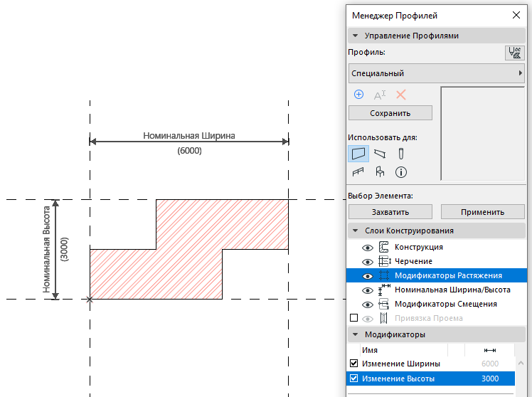Click the origin X marker at profile corner
The image size is (532, 397).
90,300
